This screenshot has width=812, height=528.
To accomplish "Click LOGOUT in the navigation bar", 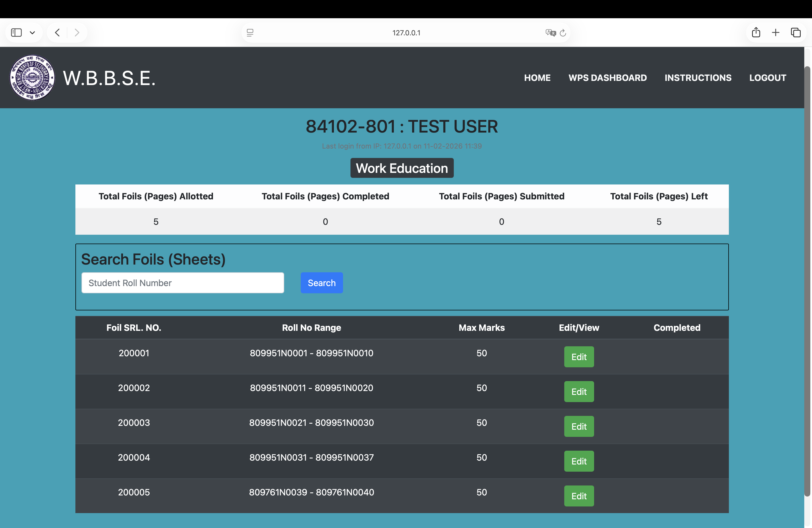I will (x=767, y=78).
